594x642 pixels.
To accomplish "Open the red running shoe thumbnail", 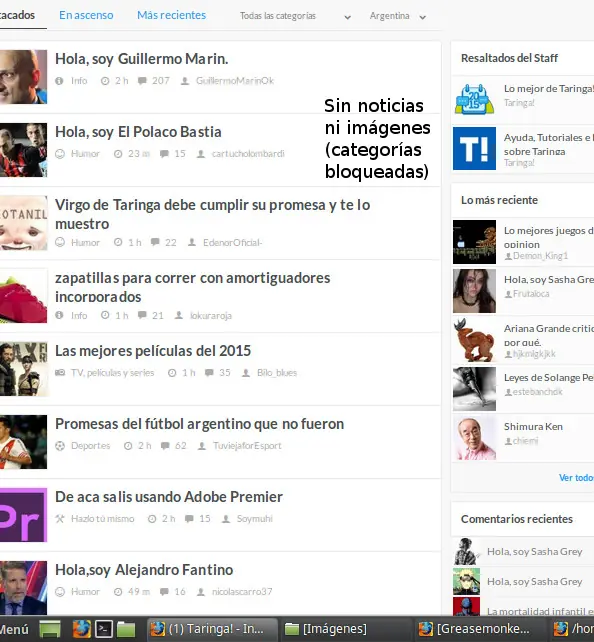I will click(23, 296).
